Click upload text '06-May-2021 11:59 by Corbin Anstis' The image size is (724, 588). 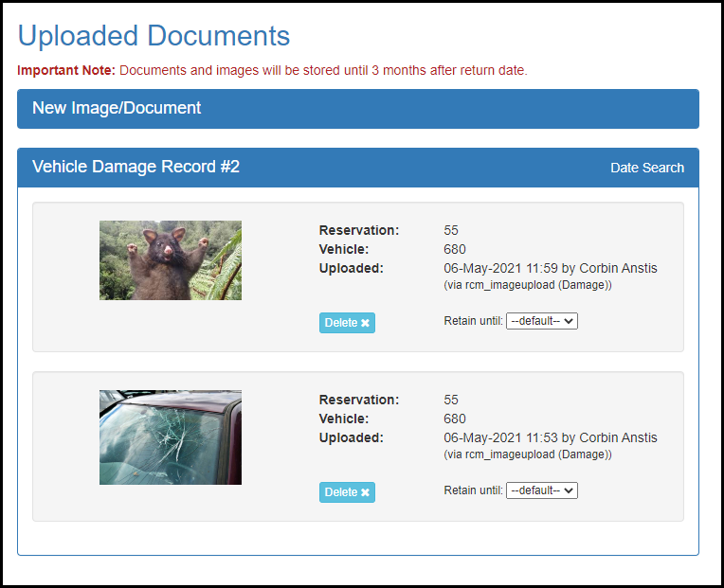(550, 268)
